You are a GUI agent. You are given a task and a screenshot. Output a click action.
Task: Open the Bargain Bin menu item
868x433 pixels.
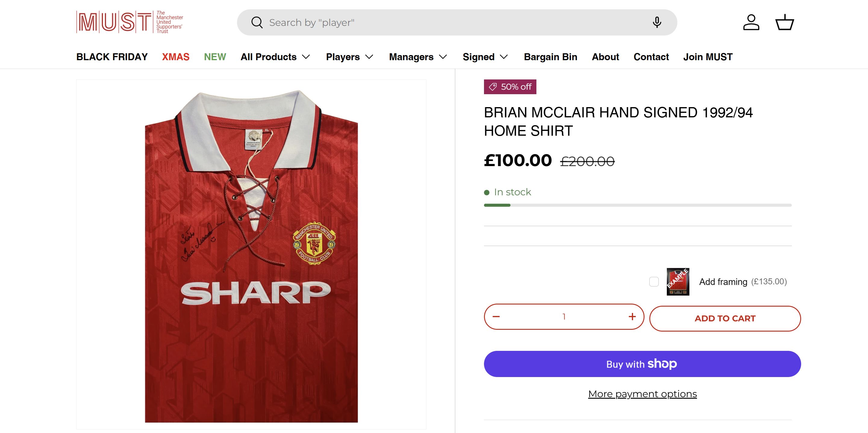550,57
